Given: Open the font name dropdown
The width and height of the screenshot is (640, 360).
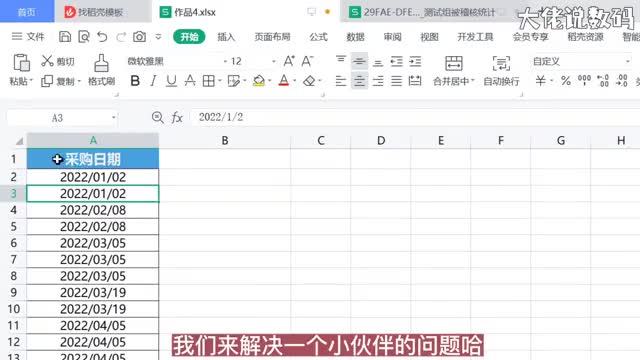Looking at the screenshot, I should coord(225,62).
